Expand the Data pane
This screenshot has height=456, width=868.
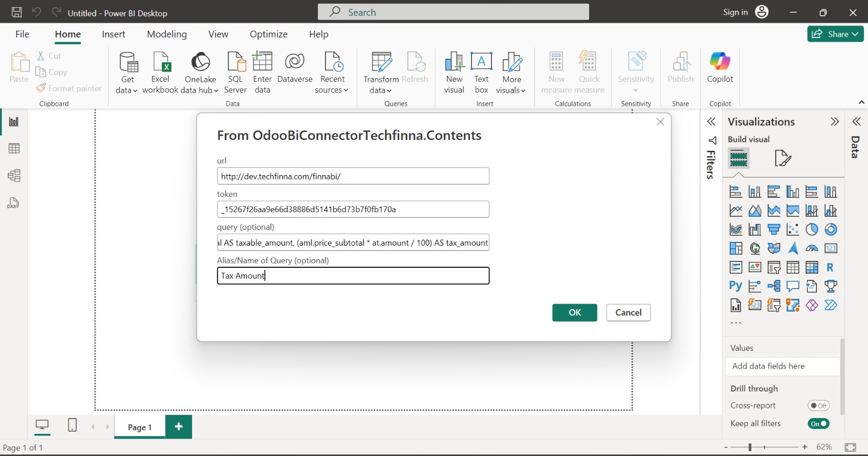click(x=856, y=121)
